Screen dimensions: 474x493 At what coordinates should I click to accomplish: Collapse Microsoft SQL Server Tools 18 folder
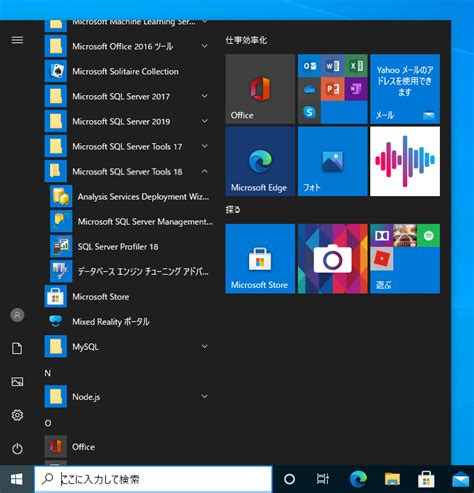coord(129,171)
